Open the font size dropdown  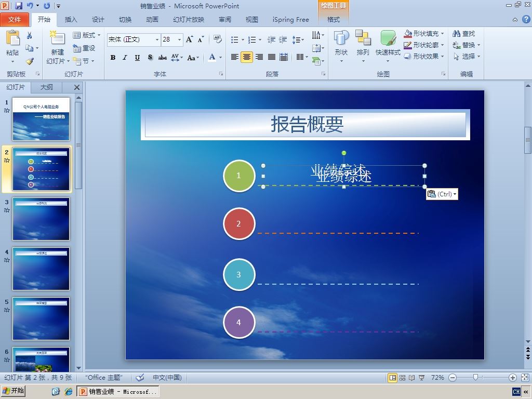[x=179, y=39]
